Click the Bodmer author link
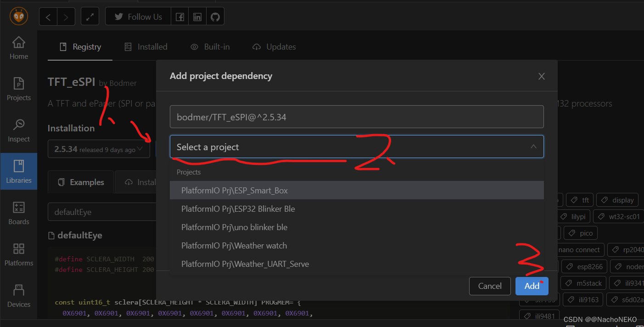The height and width of the screenshot is (327, 644). click(x=122, y=84)
